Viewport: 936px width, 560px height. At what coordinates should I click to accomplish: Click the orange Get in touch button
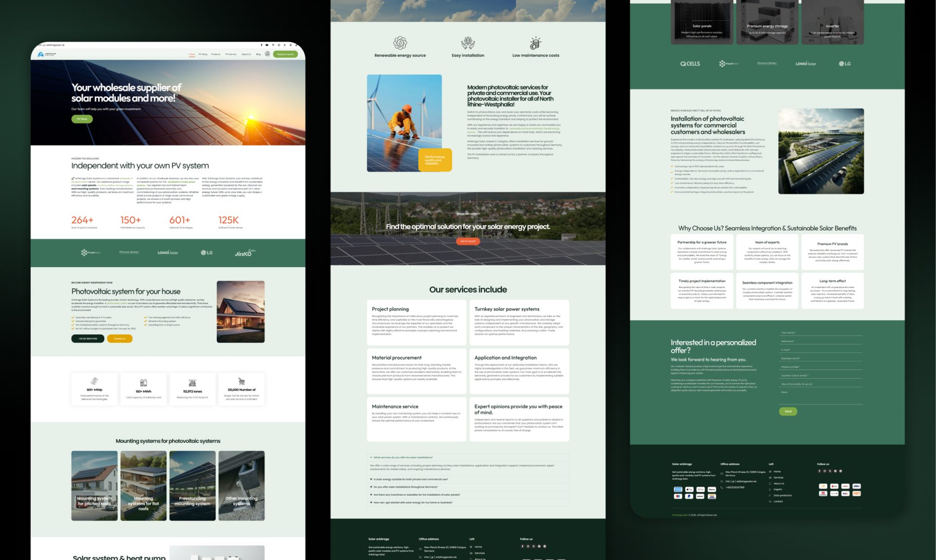pyautogui.click(x=467, y=241)
